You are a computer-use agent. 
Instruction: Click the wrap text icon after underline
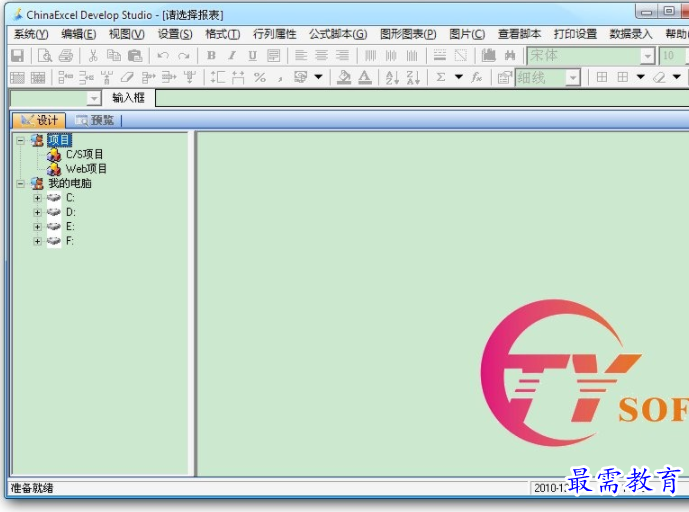[x=273, y=56]
